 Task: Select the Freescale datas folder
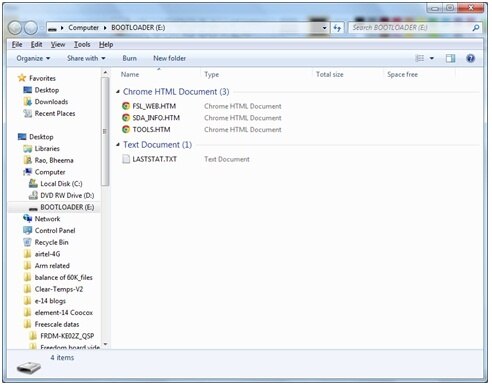pyautogui.click(x=57, y=324)
